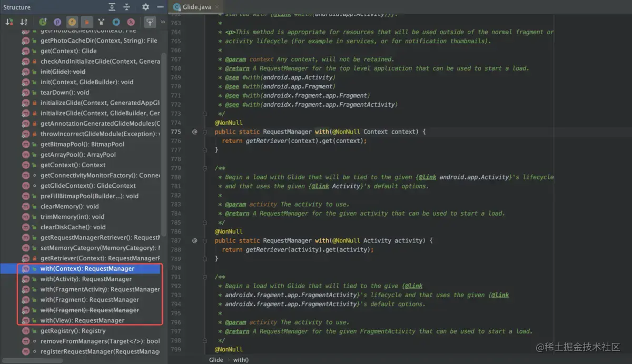Click with() in the bottom breadcrumb

(x=241, y=360)
